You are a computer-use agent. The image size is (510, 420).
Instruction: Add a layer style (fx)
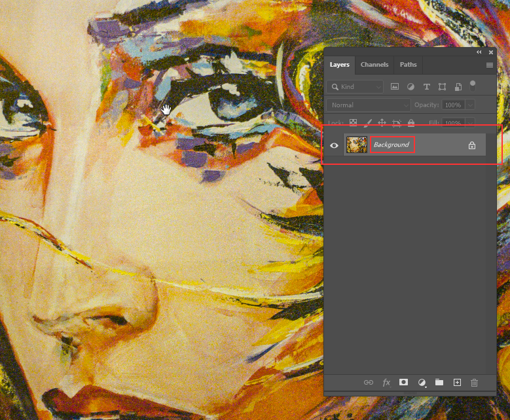tap(386, 382)
